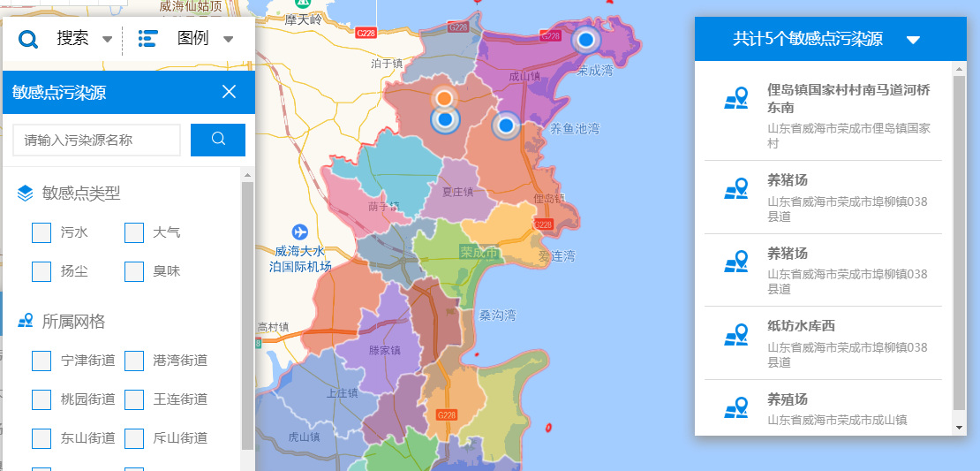Check the 王连街道 checkbox
The image size is (980, 471).
tap(134, 399)
